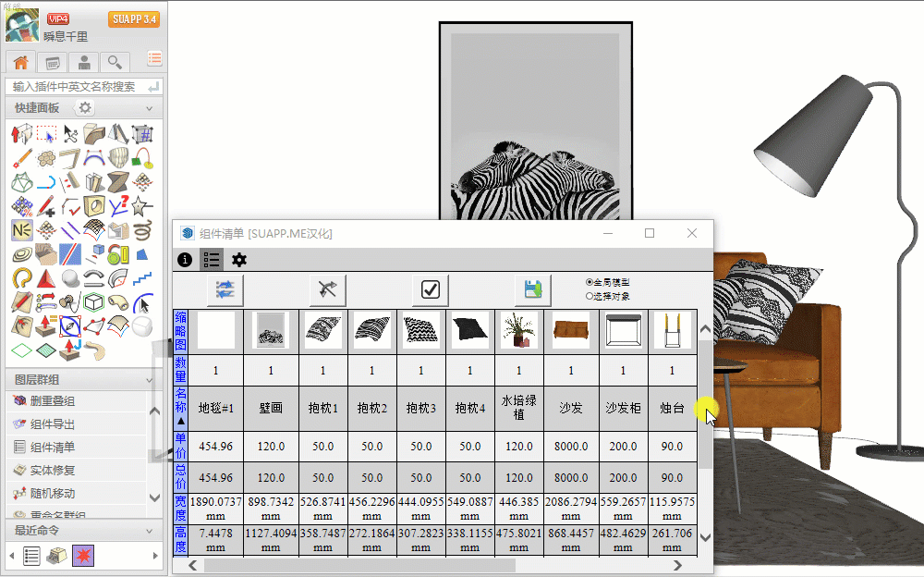Switch to the calendar tab
Screen dimensions: 924x577
pyautogui.click(x=53, y=62)
